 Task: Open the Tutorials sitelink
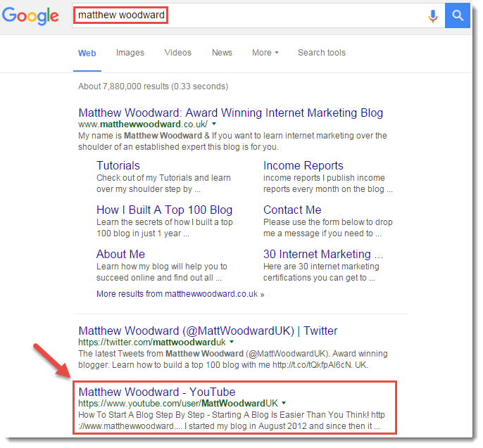(118, 165)
